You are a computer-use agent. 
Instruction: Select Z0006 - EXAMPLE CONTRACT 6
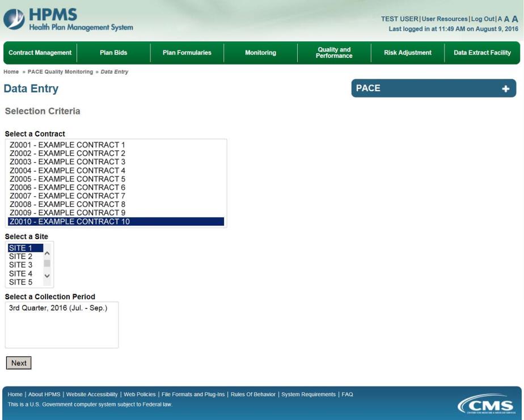point(116,188)
